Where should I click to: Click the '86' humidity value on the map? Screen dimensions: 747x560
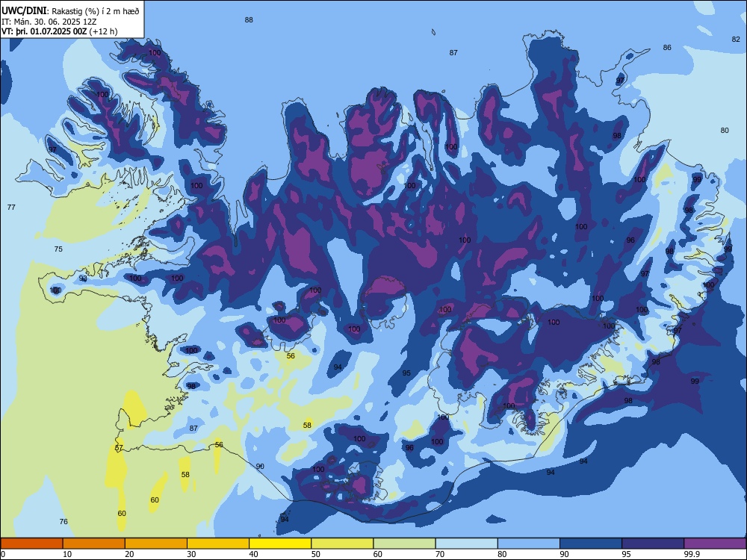coord(667,48)
